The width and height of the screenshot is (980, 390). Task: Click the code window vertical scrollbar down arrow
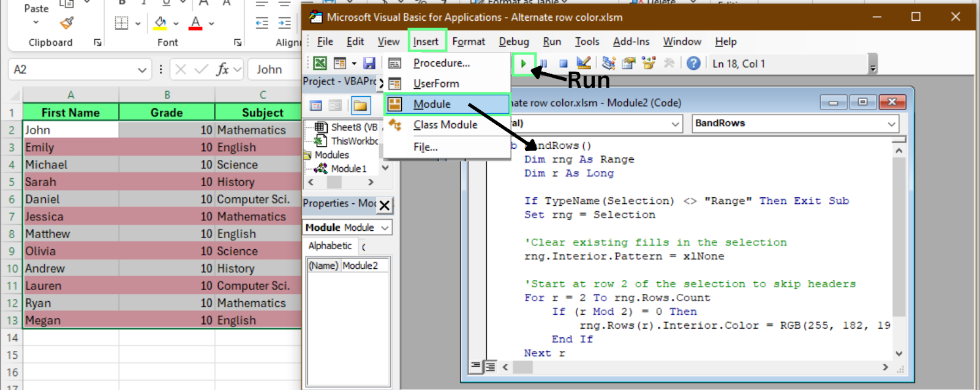(899, 353)
